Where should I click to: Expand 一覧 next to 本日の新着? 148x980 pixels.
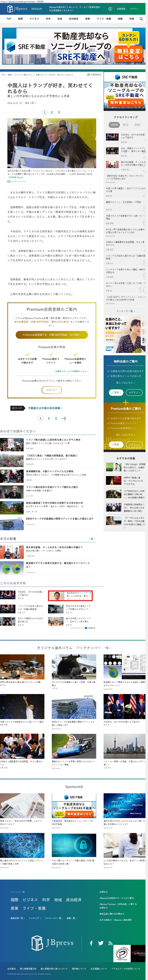(x=92, y=539)
